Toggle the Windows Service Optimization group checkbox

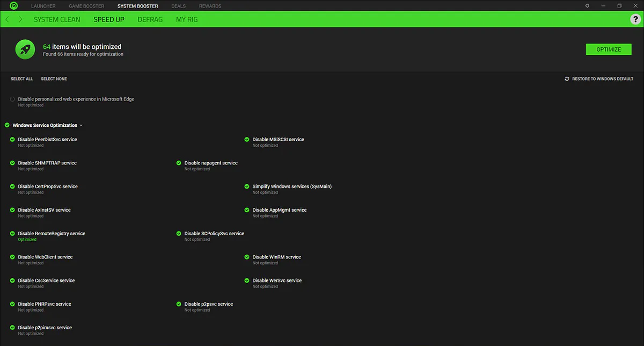coord(7,125)
